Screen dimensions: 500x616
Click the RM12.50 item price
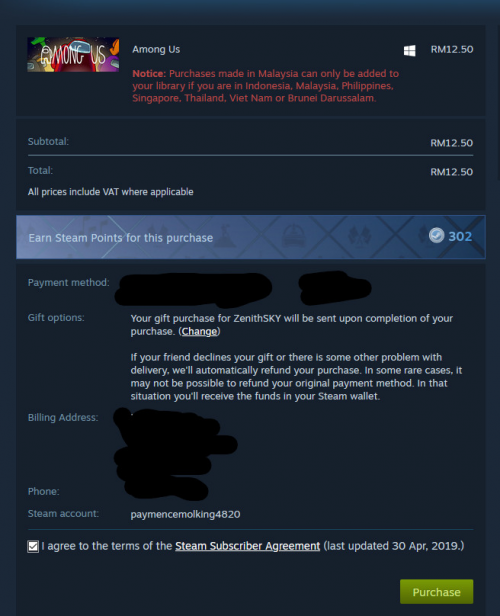click(x=452, y=50)
